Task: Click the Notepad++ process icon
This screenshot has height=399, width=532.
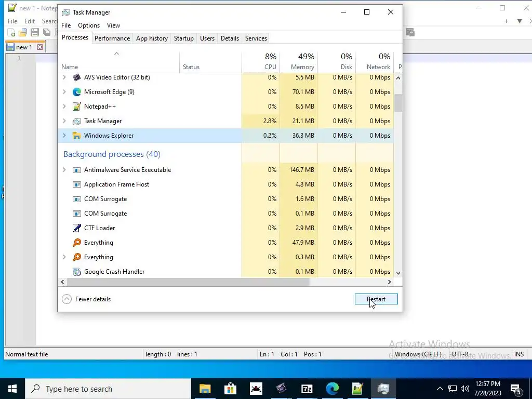Action: point(77,107)
